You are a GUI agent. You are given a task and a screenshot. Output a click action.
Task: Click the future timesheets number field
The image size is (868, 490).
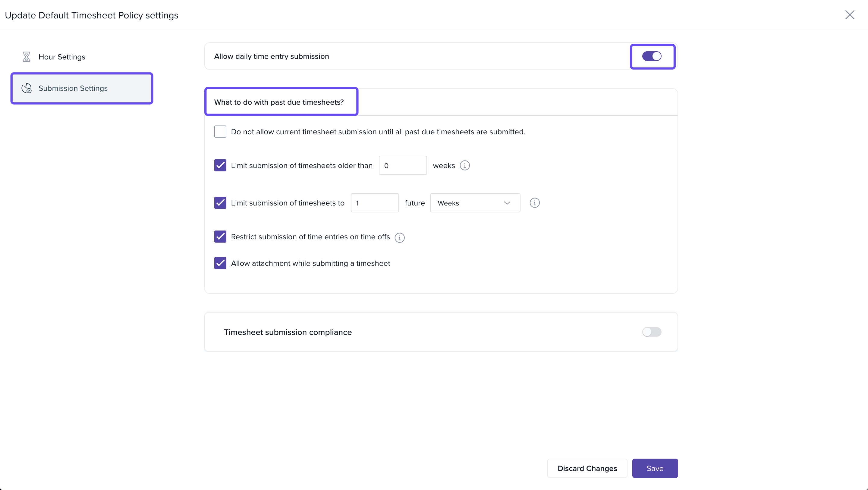[374, 203]
